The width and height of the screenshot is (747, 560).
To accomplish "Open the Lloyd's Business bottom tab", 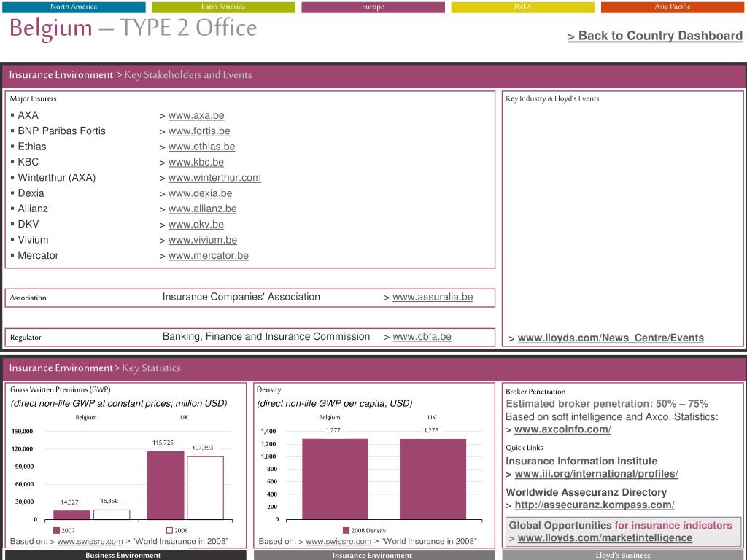I will [623, 555].
